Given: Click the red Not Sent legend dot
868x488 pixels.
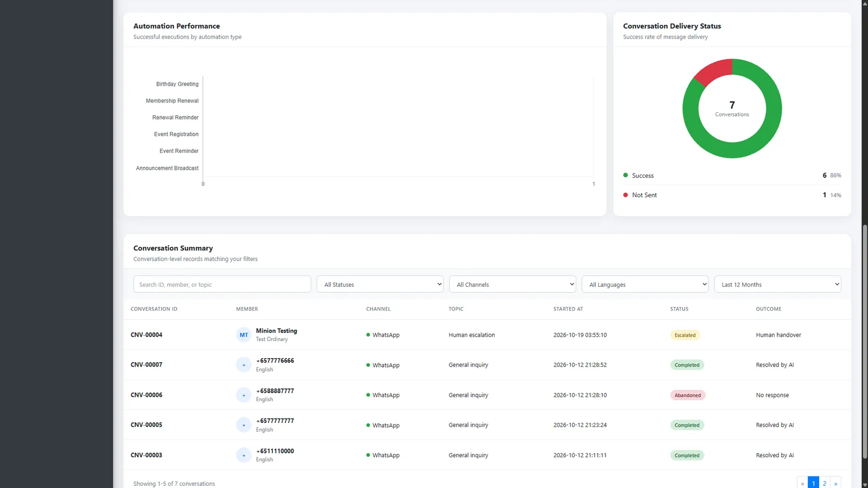Looking at the screenshot, I should tap(626, 195).
